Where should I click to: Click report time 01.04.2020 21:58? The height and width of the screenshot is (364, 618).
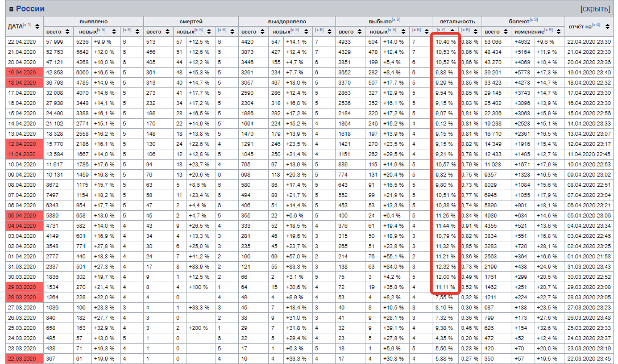589,257
